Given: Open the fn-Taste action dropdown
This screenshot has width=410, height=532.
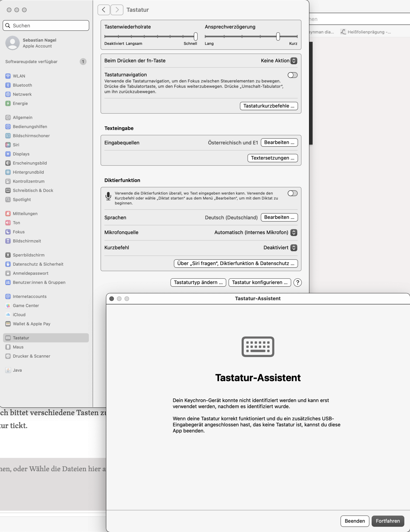Looking at the screenshot, I should tap(279, 61).
